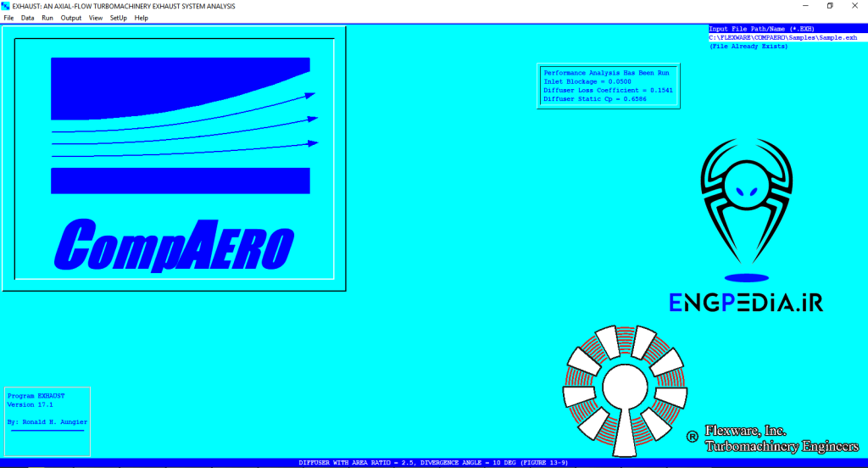
Task: Click the ENGPEDIA.IR watermark text
Action: click(746, 303)
